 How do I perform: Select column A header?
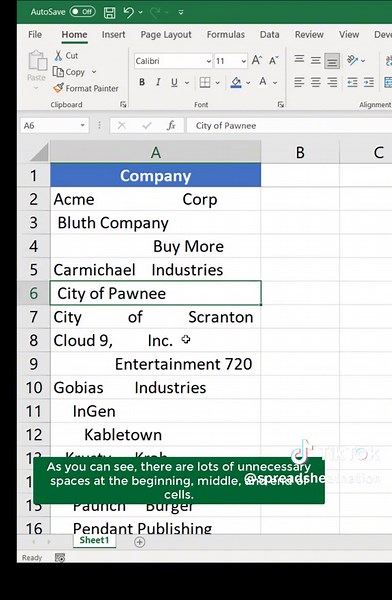155,152
